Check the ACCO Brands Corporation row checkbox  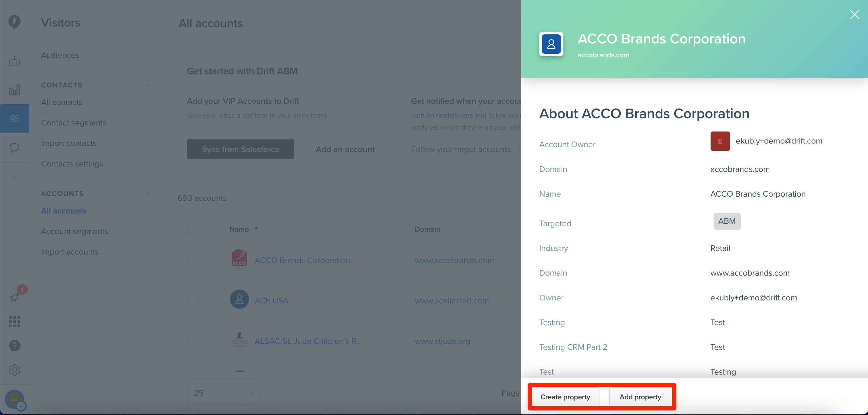(192, 260)
